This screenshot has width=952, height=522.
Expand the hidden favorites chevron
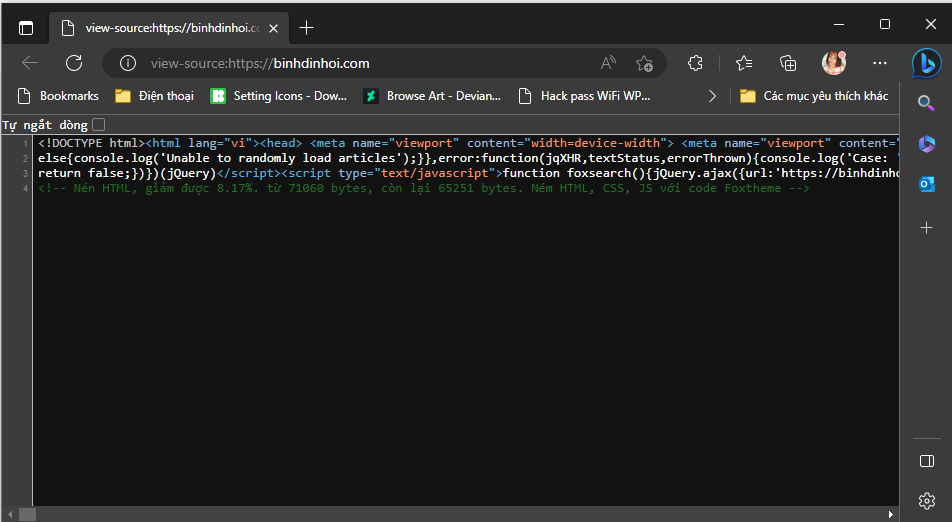(x=713, y=96)
